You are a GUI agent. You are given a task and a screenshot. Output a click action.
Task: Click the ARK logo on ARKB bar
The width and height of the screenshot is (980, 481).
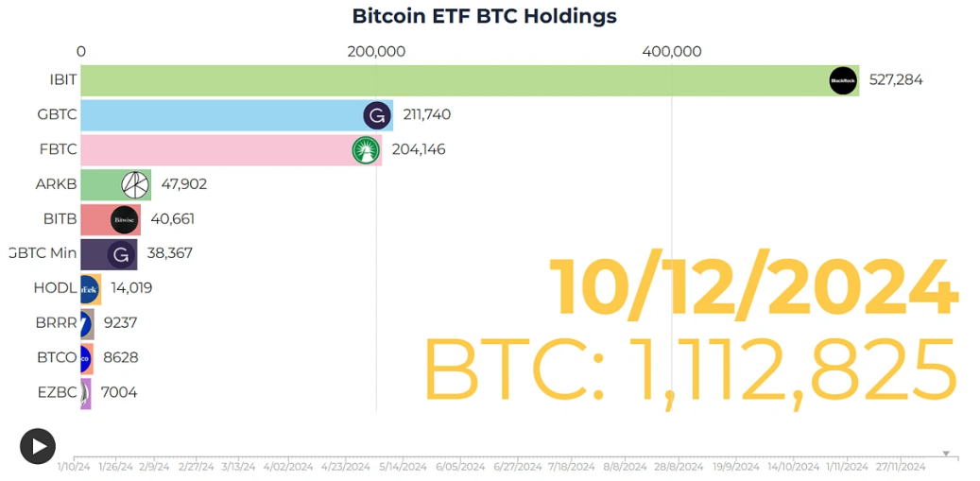click(135, 185)
